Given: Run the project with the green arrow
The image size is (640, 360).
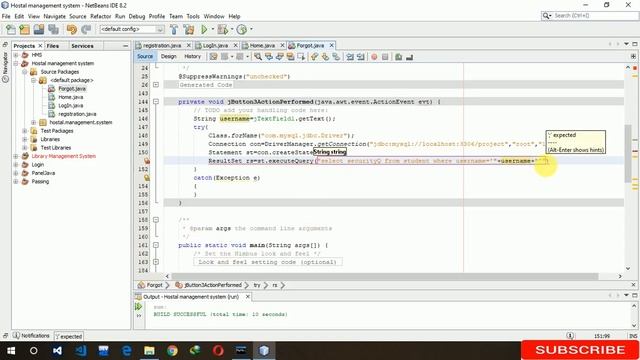Looking at the screenshot, I should pyautogui.click(x=204, y=29).
